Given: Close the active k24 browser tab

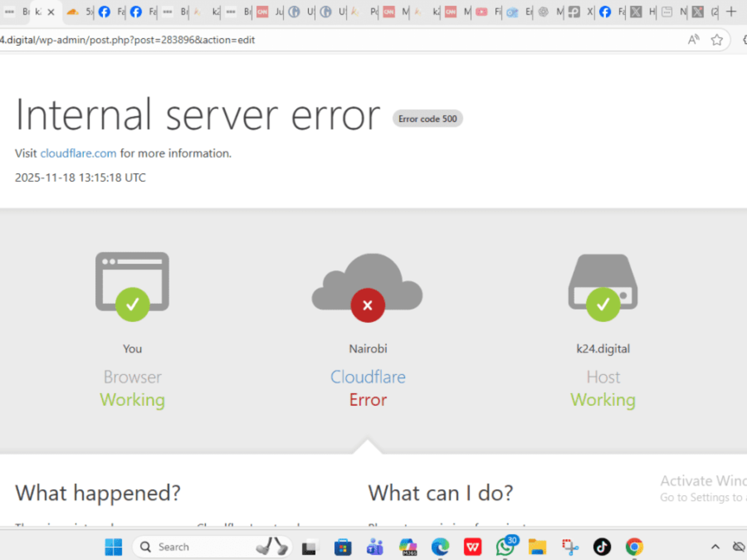Looking at the screenshot, I should [51, 12].
